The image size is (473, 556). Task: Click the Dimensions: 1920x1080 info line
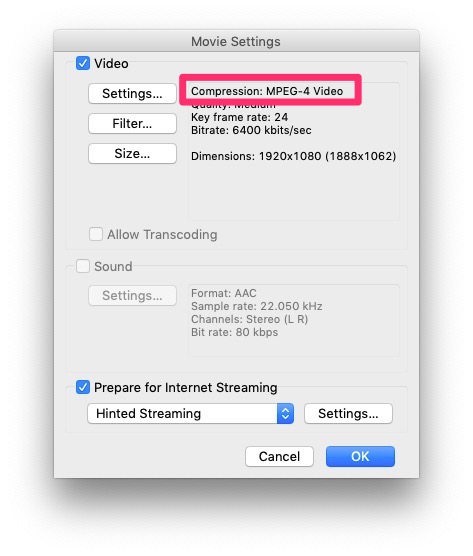pos(294,156)
